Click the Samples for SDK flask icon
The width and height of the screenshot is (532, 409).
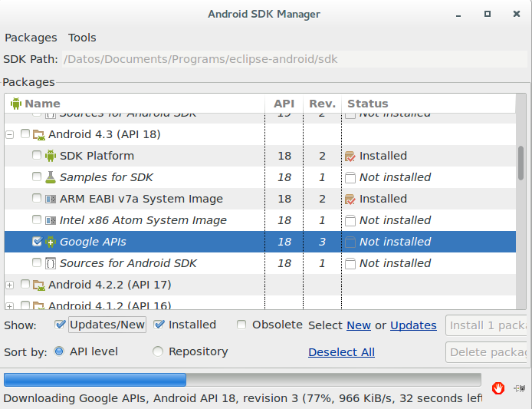[51, 177]
